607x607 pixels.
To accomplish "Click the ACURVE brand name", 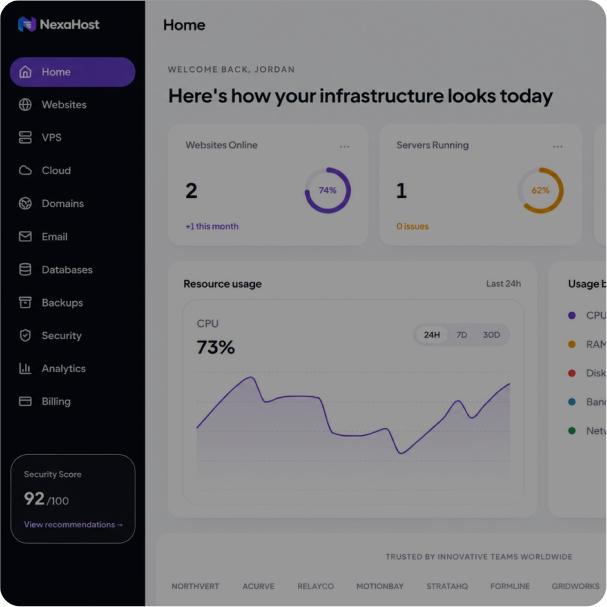I will pos(258,586).
